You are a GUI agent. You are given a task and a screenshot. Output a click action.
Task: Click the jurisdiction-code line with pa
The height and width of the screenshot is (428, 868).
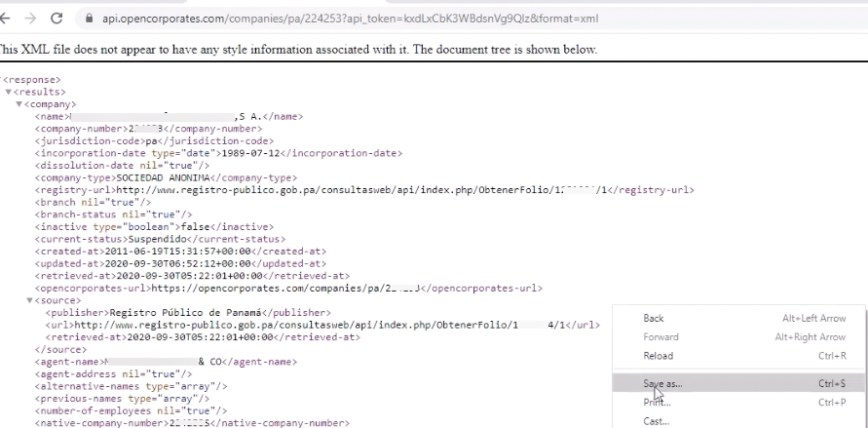[154, 141]
